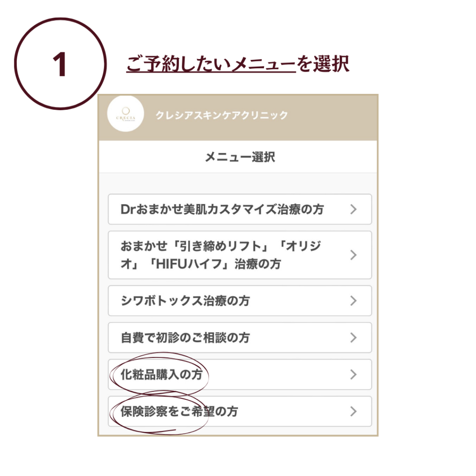Viewport: 476px width, 476px height.
Task: Click chevron arrow on HIFUハイフ row
Action: [353, 255]
